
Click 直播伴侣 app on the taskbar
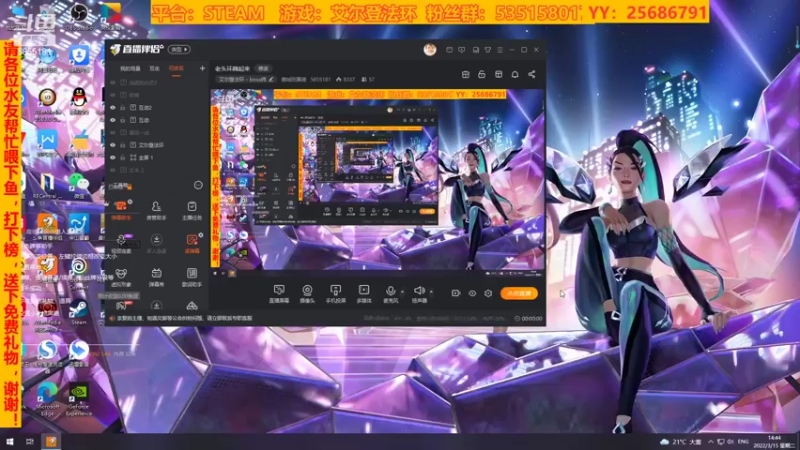(51, 441)
